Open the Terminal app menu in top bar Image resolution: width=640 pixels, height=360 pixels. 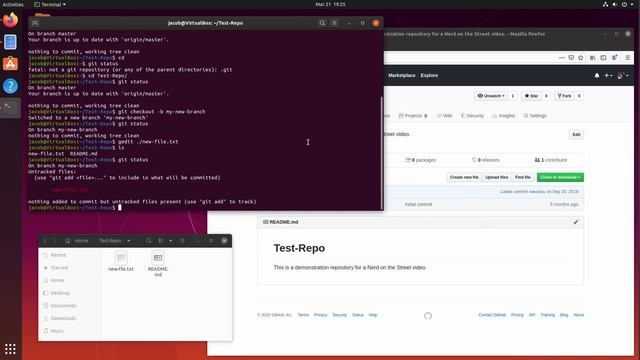(50, 4)
